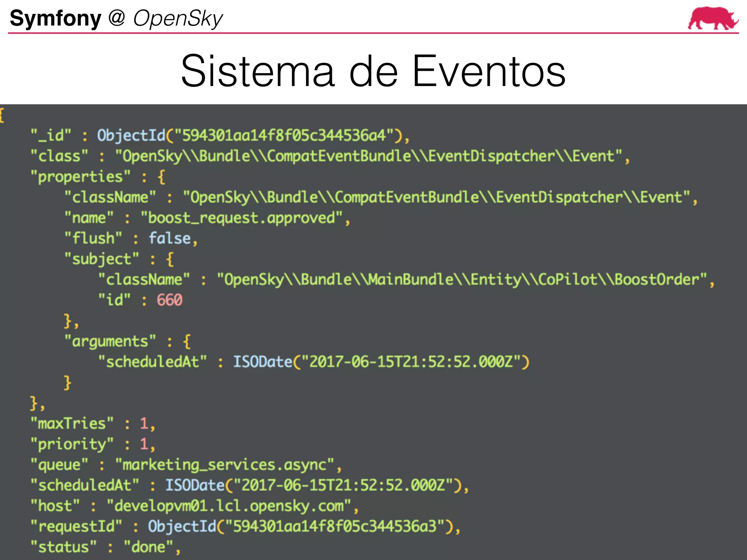Click the "requestId" ObjectId value
Image resolution: width=747 pixels, height=560 pixels.
(301, 527)
